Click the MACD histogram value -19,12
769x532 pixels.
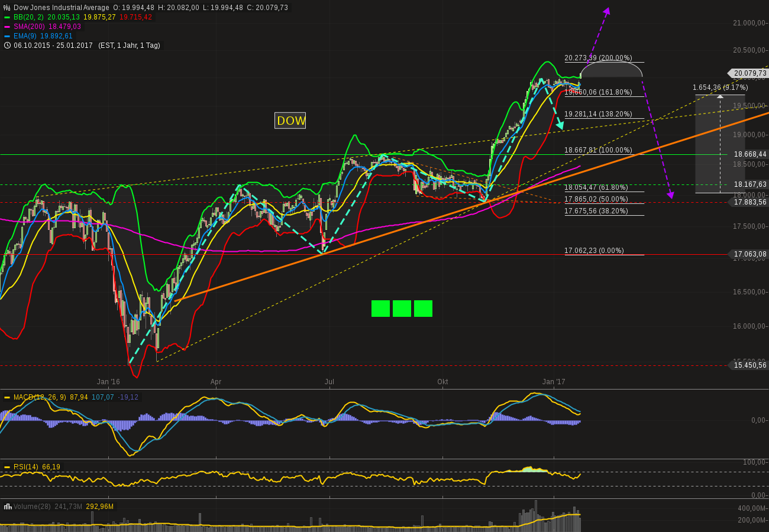[x=128, y=397]
